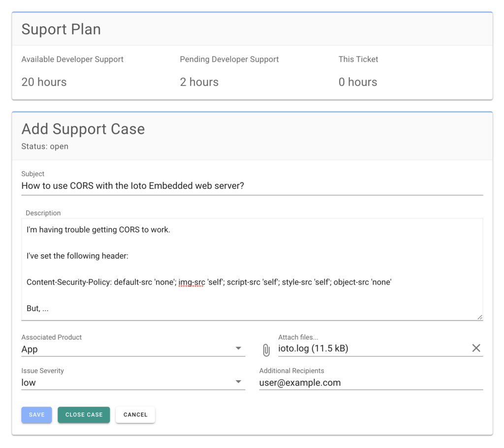The height and width of the screenshot is (448, 504).
Task: Expand the Associated Product selection arrow
Action: pyautogui.click(x=238, y=348)
